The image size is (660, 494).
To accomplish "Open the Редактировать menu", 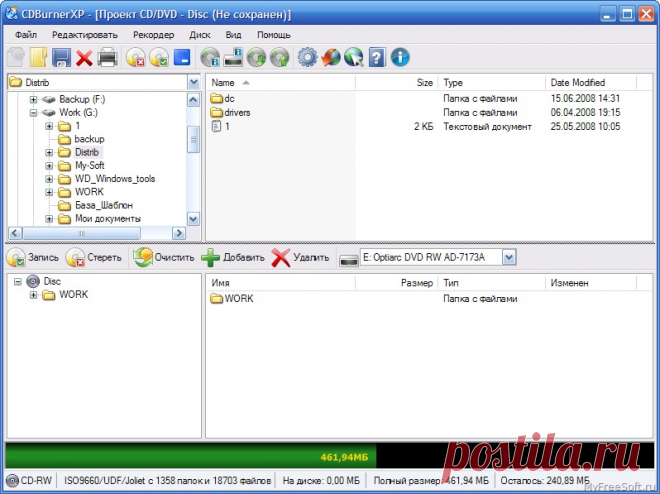I will (x=85, y=35).
